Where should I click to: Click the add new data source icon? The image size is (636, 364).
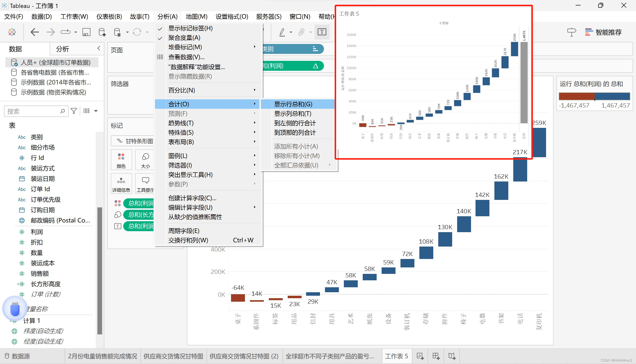click(102, 32)
